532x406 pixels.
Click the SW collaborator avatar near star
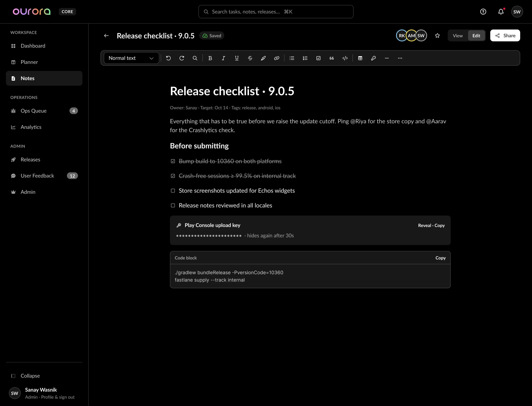click(x=421, y=35)
